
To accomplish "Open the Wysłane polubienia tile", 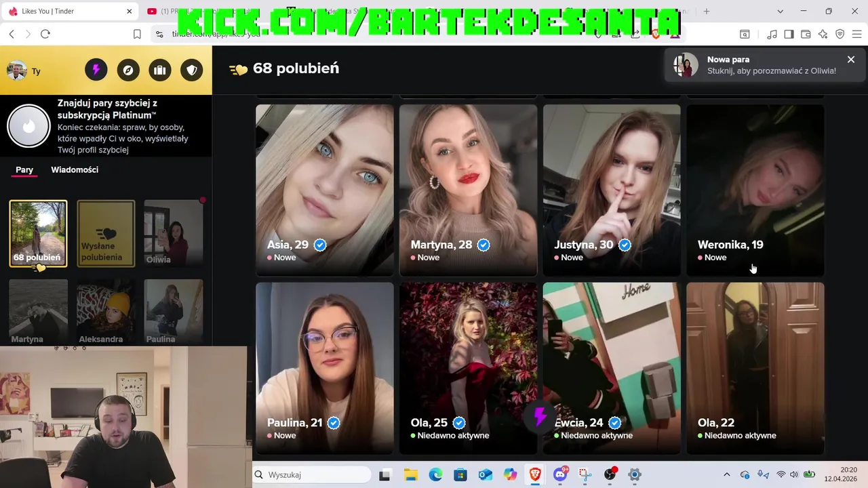I will tap(106, 233).
